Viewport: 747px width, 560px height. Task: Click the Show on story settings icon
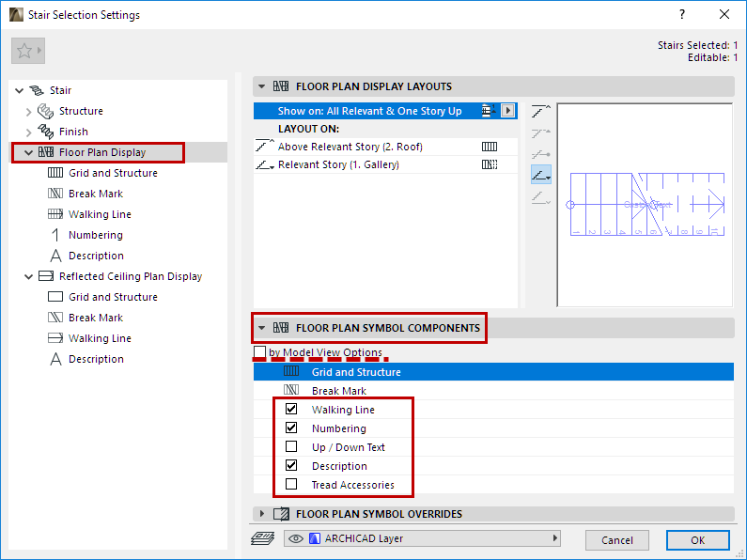click(489, 111)
